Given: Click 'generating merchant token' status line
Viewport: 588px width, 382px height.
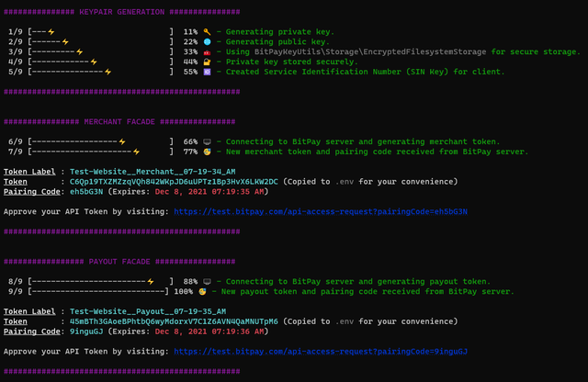Looking at the screenshot, I should point(363,141).
